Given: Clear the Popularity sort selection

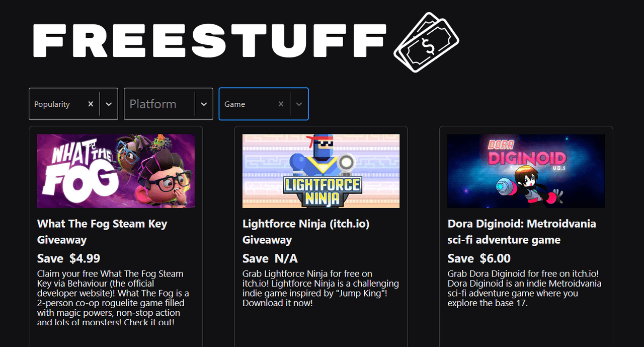Looking at the screenshot, I should coord(91,104).
